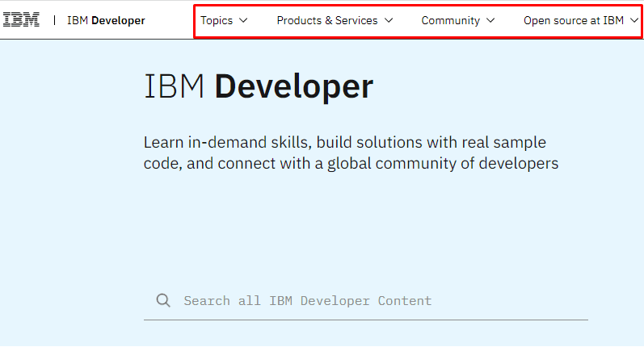Image resolution: width=644 pixels, height=347 pixels.
Task: Expand the Products & Services chevron arrow
Action: (389, 20)
